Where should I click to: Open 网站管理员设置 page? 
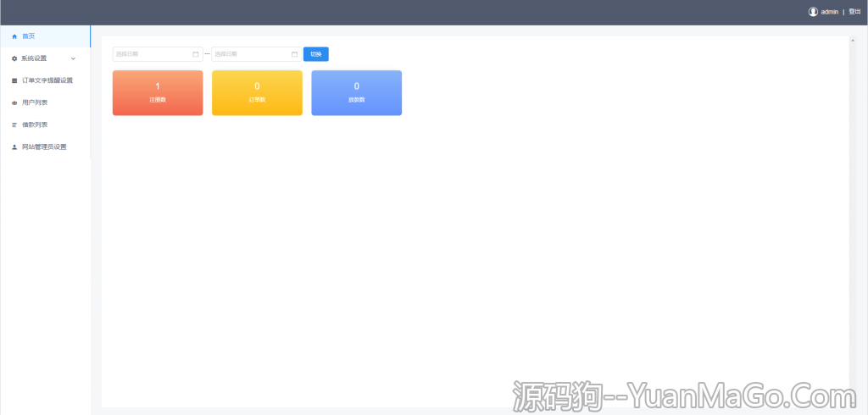tap(45, 147)
